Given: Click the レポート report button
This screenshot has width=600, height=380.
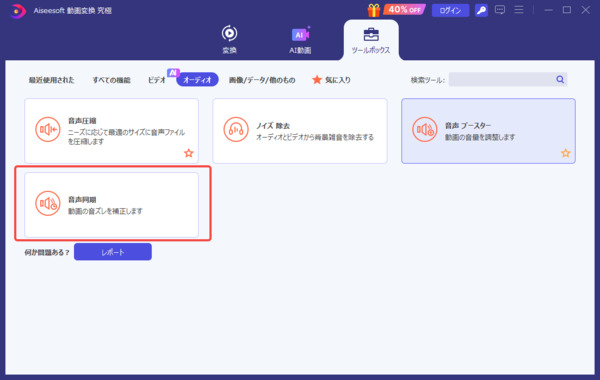Looking at the screenshot, I should 113,252.
